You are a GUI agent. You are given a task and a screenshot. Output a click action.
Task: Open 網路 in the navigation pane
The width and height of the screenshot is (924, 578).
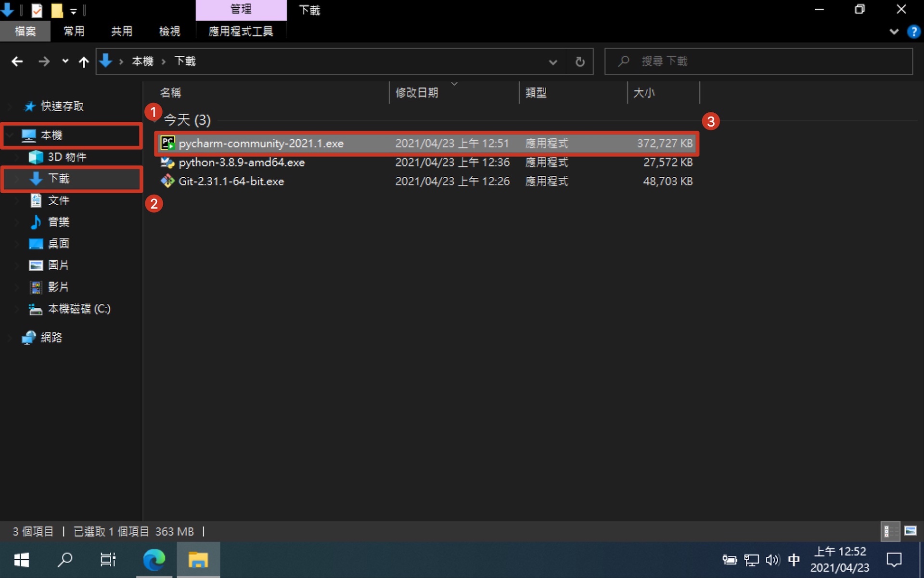51,338
